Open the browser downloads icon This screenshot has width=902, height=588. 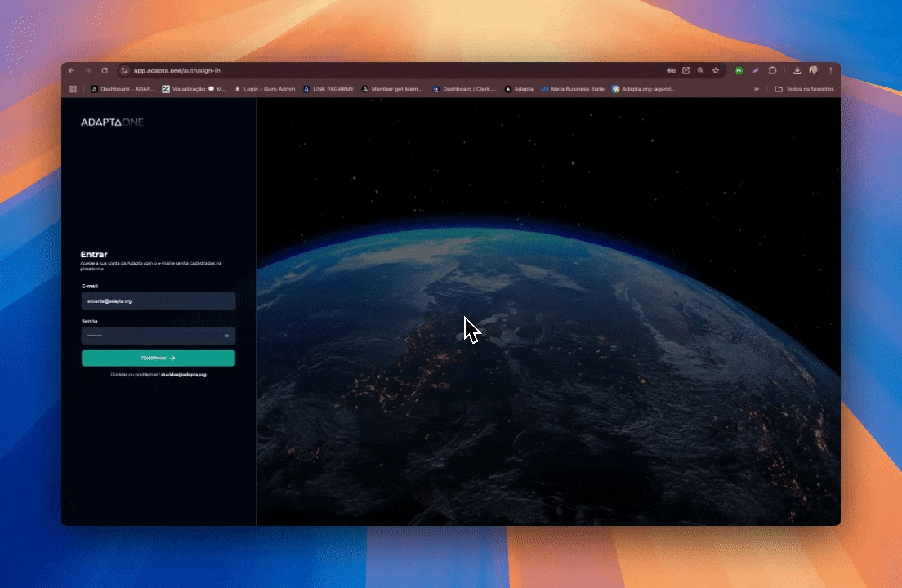(x=797, y=71)
